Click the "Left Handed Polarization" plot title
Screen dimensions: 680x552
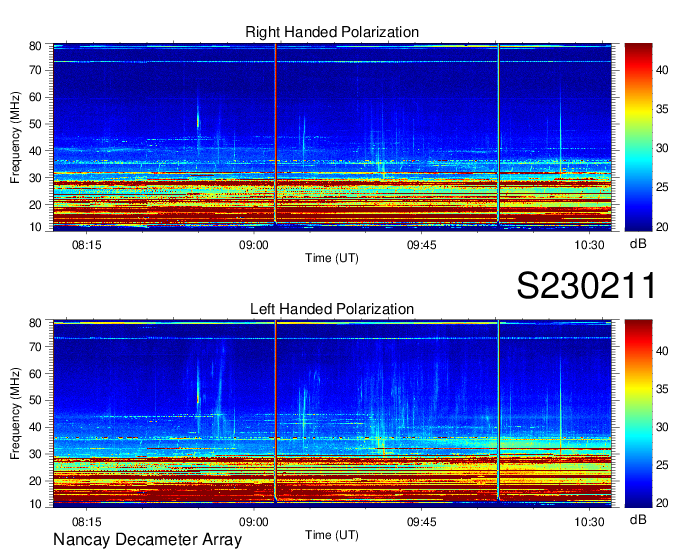click(332, 309)
